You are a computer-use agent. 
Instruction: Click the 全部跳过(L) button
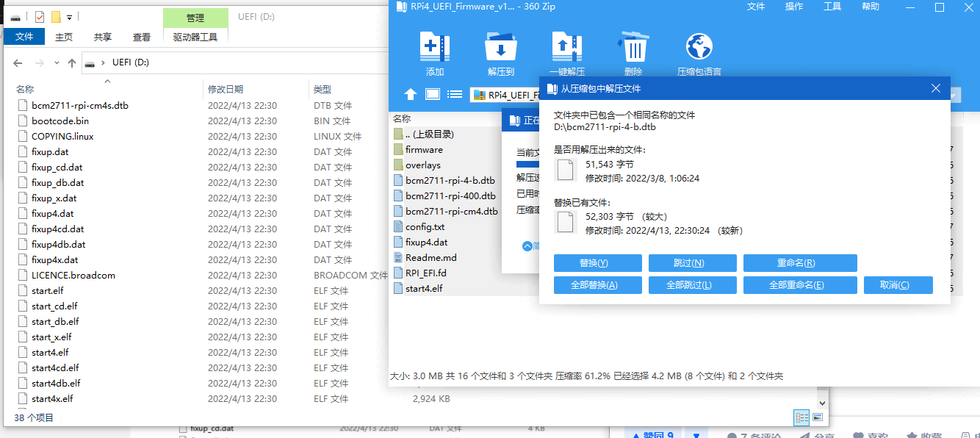click(692, 285)
